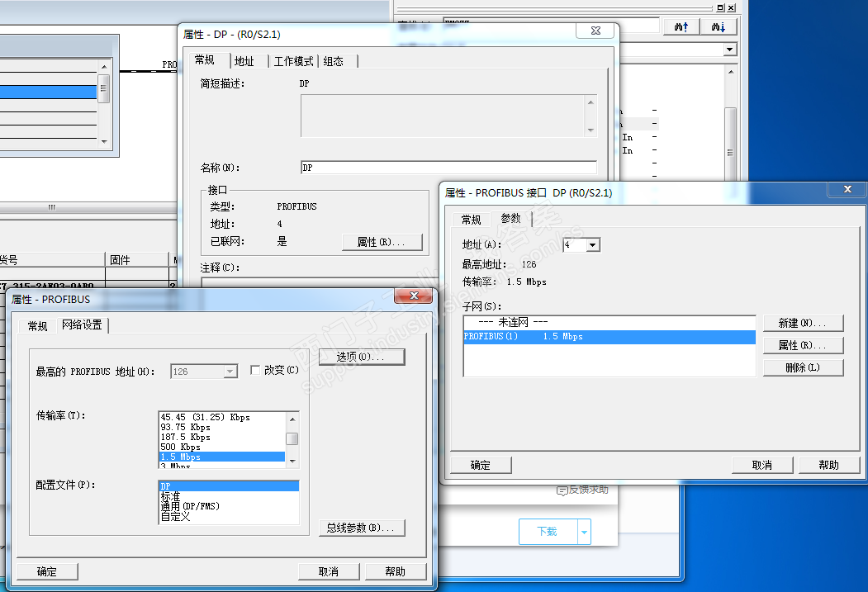868x592 pixels.
Task: Select 通用 (DP/FMS) profile
Action: point(229,506)
